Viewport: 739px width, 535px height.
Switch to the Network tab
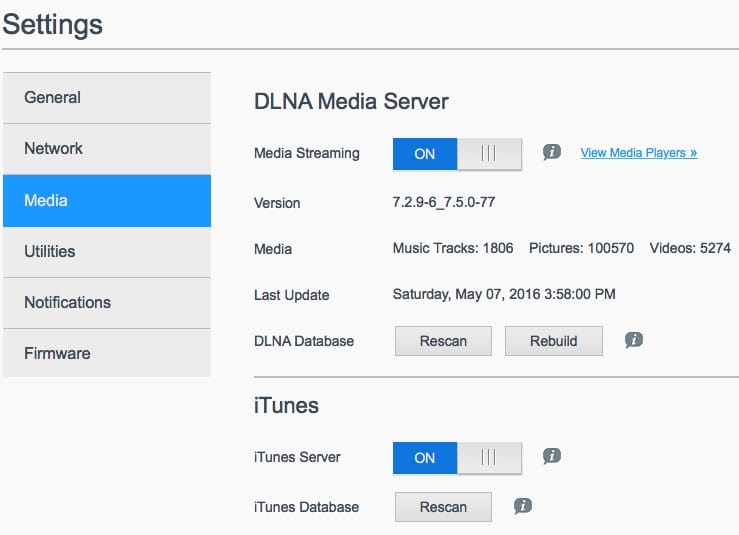[x=107, y=149]
